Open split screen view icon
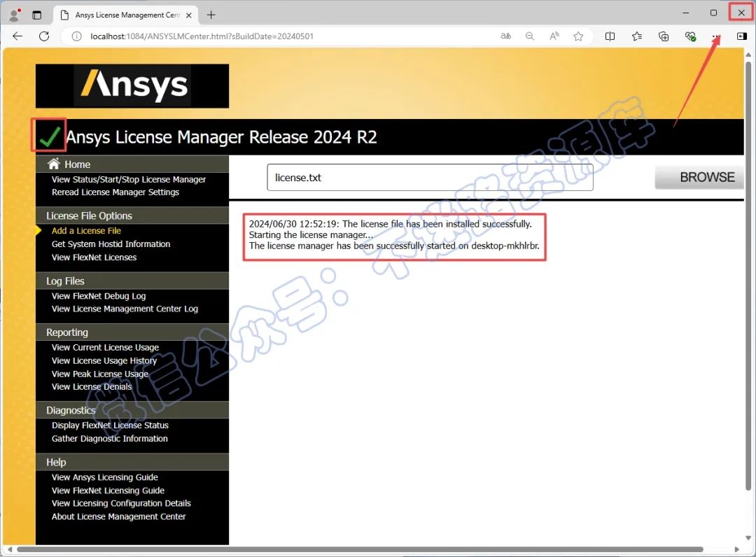756x557 pixels. click(x=610, y=36)
